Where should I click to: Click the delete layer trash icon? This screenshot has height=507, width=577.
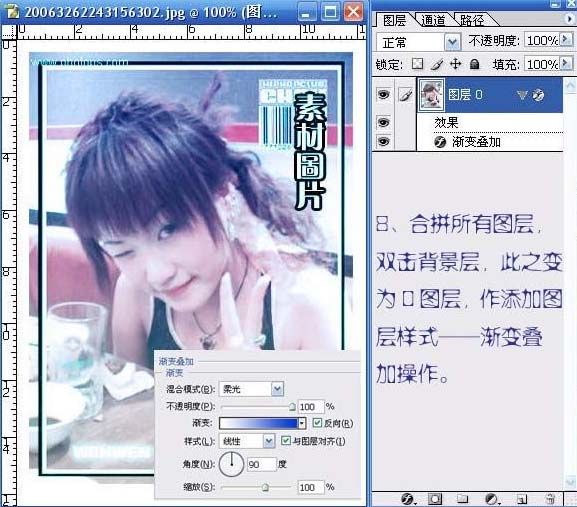pos(550,499)
